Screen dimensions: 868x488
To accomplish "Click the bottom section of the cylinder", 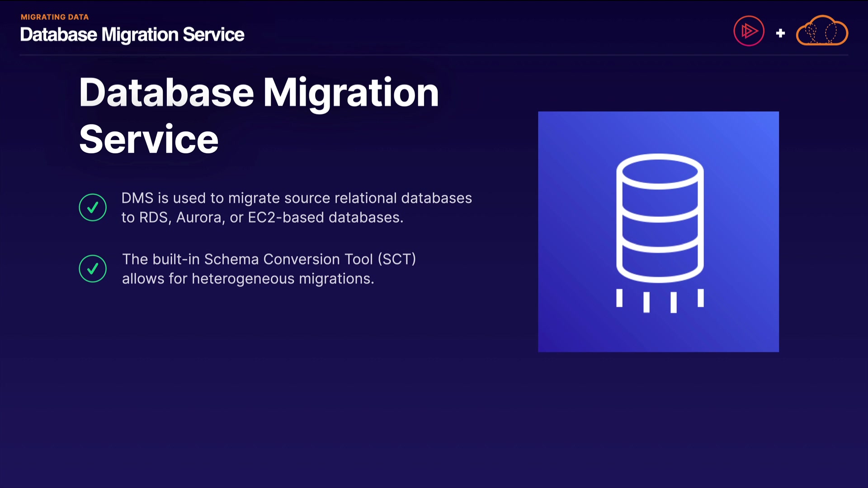I will pyautogui.click(x=660, y=264).
